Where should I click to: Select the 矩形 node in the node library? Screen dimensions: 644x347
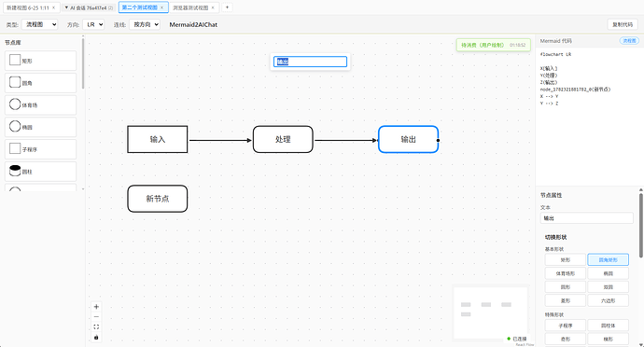[x=40, y=61]
